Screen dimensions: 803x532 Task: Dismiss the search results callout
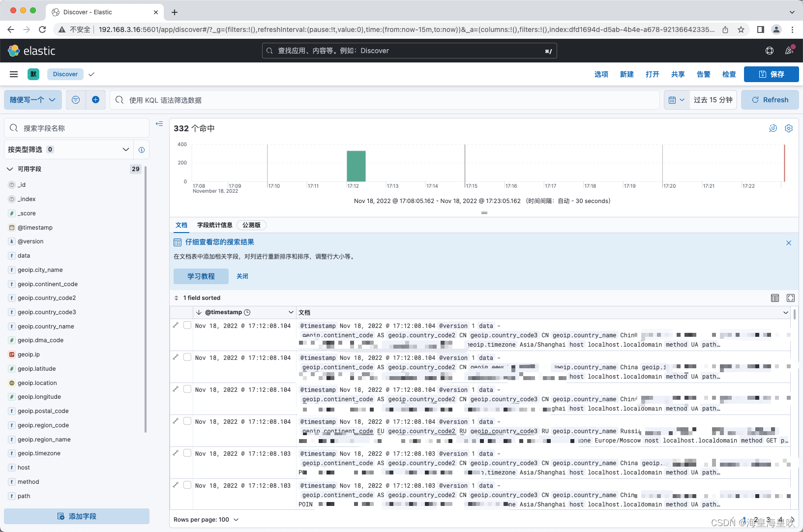point(789,243)
